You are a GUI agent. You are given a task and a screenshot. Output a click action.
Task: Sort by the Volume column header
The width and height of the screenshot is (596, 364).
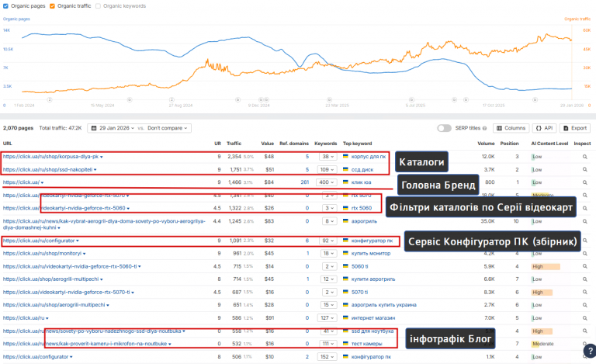tap(486, 144)
